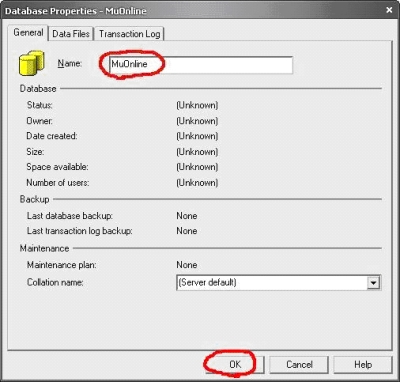Open the Transaction Log tab

pyautogui.click(x=130, y=34)
